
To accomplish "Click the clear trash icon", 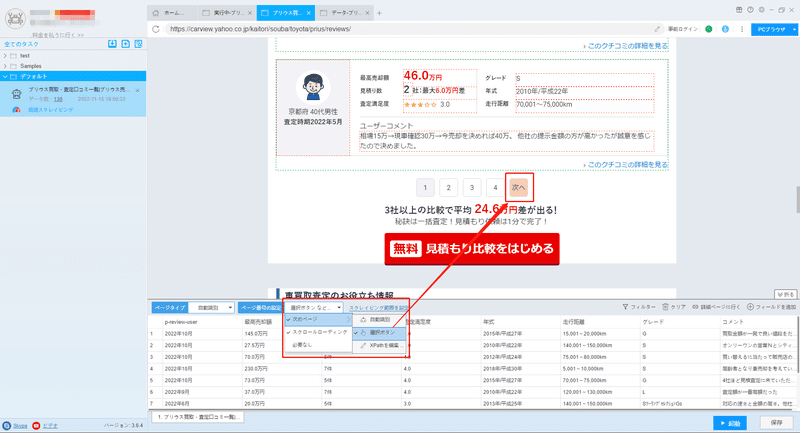I will 665,307.
